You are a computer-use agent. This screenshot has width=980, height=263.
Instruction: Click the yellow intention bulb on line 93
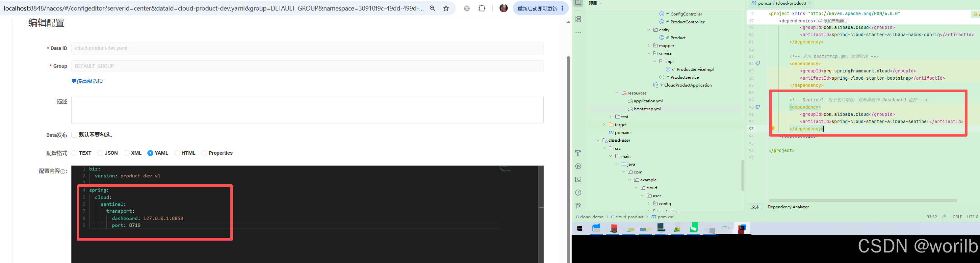tap(773, 129)
